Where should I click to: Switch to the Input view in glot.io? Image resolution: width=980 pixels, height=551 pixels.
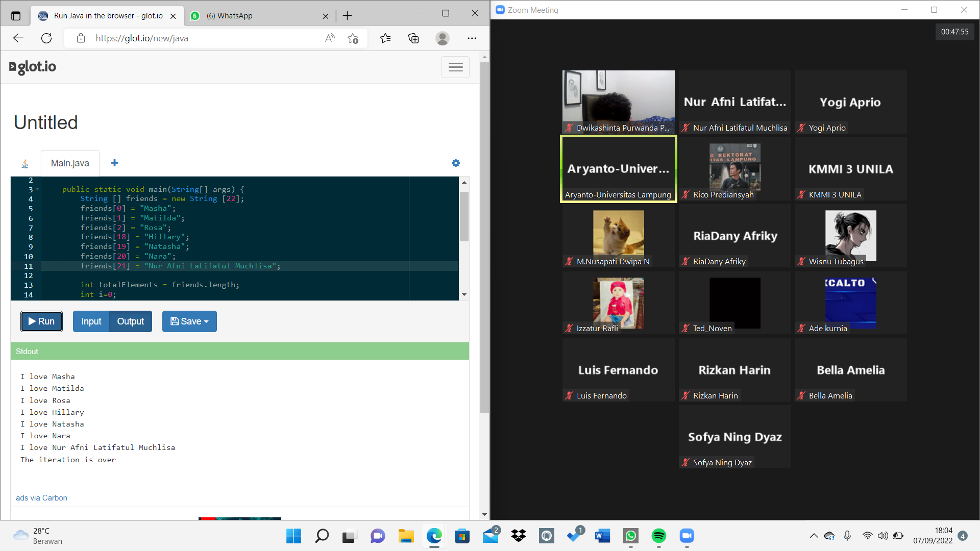91,321
